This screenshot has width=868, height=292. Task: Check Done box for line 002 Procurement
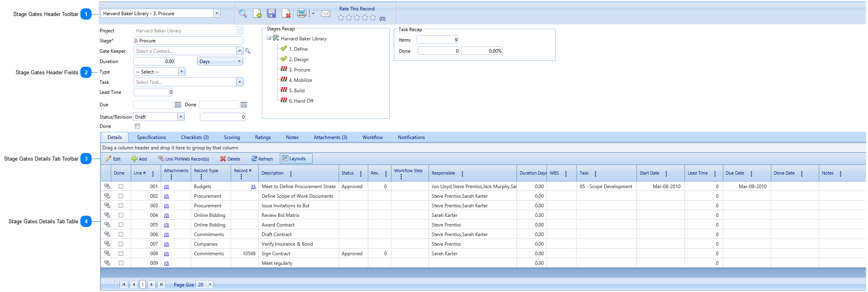[x=121, y=196]
